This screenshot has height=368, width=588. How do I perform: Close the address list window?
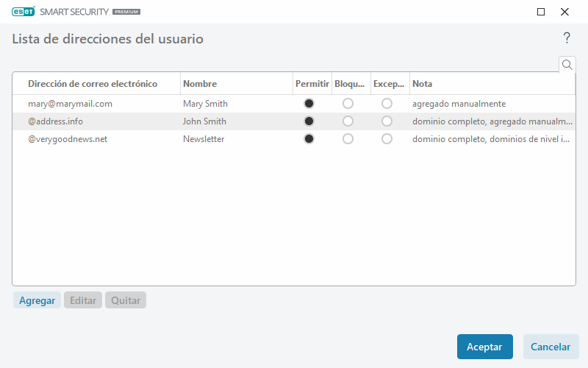(564, 12)
